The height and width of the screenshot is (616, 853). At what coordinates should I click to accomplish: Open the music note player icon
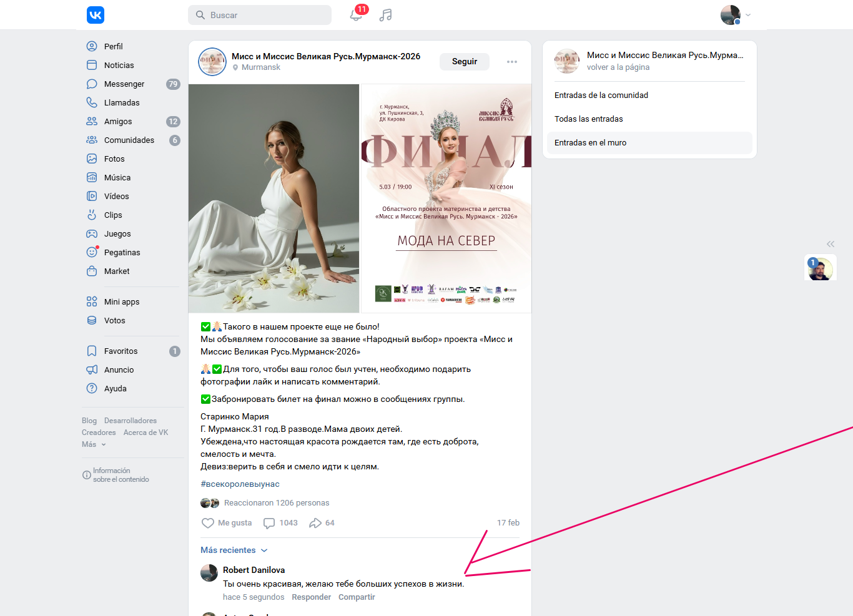tap(386, 15)
